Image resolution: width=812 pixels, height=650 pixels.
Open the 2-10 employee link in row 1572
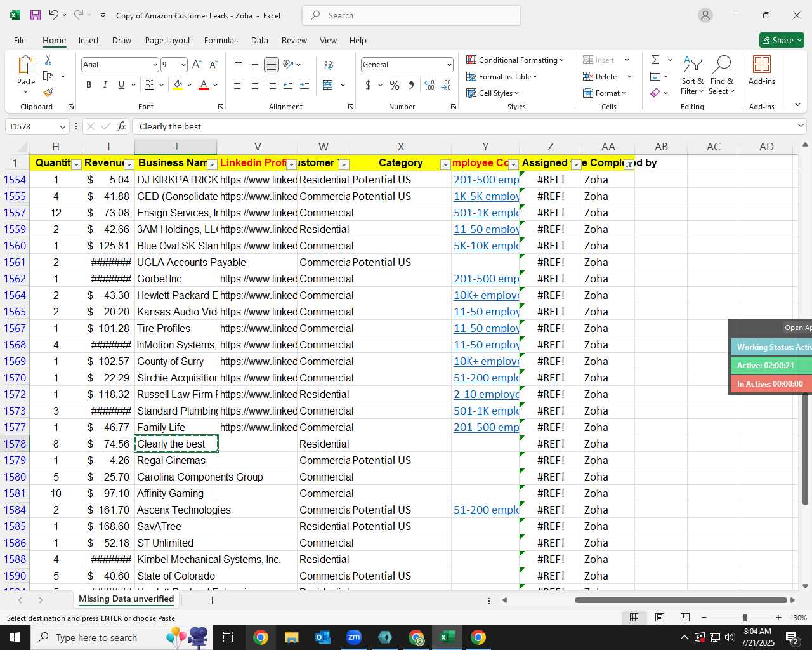pyautogui.click(x=486, y=394)
